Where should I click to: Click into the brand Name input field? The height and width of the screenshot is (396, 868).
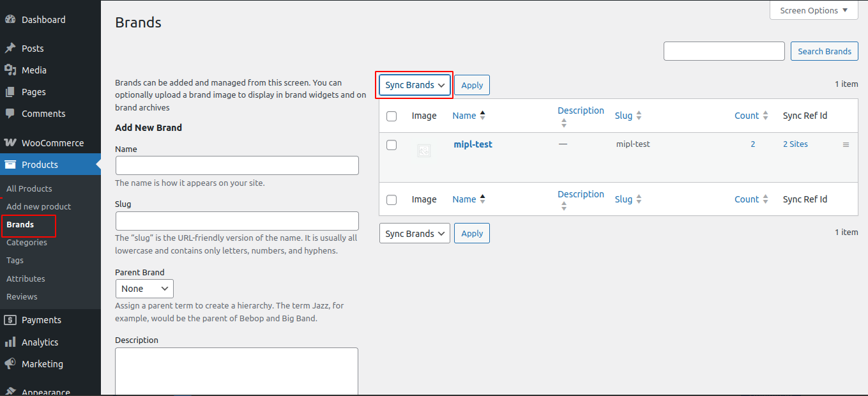pyautogui.click(x=237, y=165)
